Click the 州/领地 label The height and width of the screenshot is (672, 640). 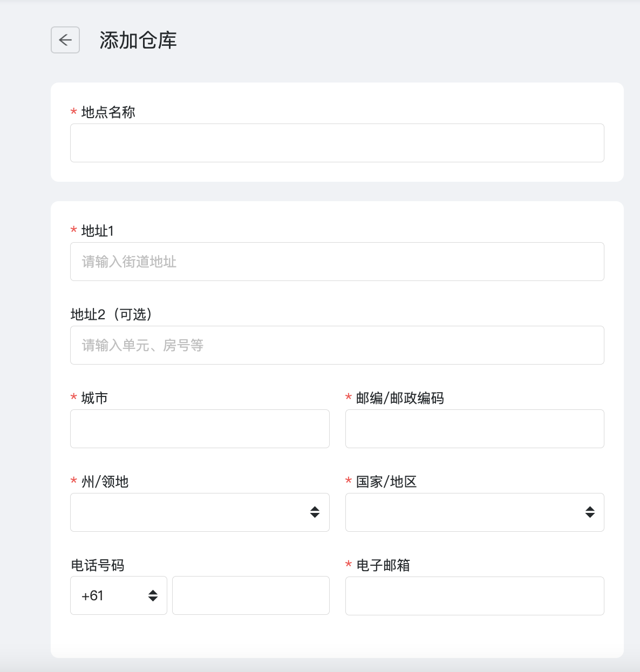(x=105, y=482)
